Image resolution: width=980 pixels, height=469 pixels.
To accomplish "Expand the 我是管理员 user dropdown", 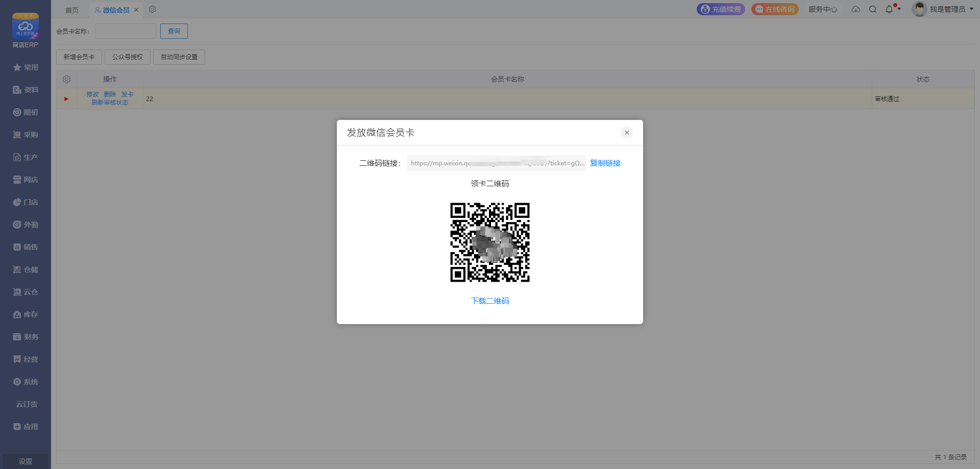I will click(951, 9).
